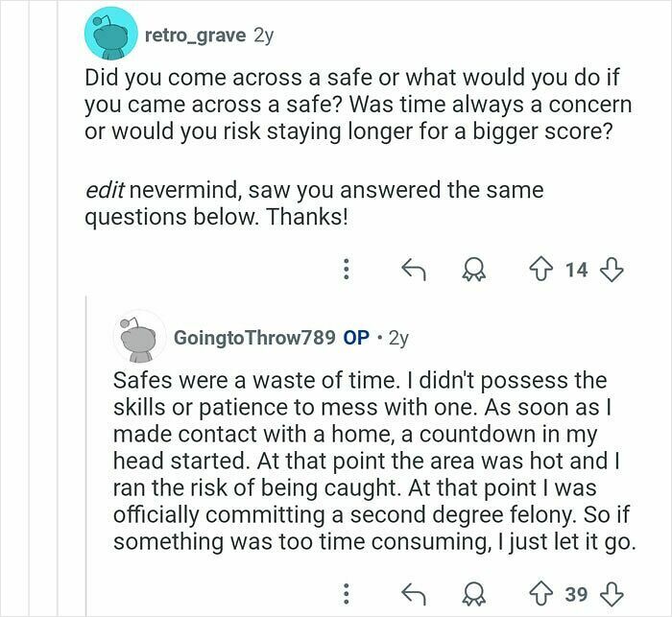672x617 pixels.
Task: Reply to retro_grave's comment
Action: point(414,270)
